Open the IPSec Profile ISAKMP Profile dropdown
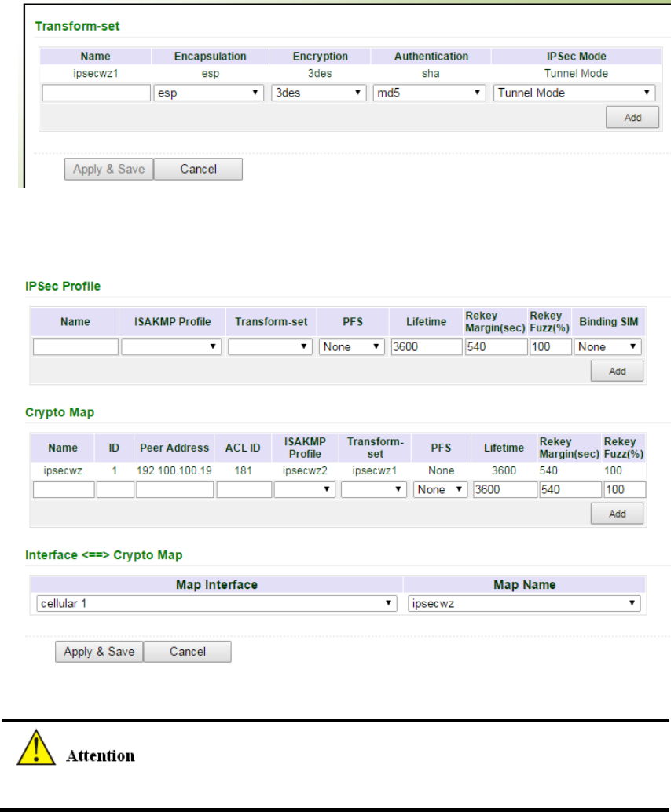The height and width of the screenshot is (812, 671). click(171, 347)
